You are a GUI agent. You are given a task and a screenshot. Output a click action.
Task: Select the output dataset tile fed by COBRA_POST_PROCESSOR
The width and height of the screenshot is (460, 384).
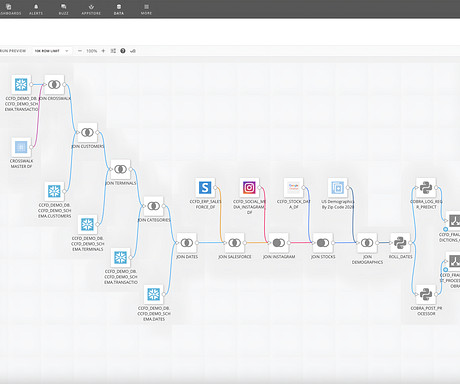click(454, 261)
